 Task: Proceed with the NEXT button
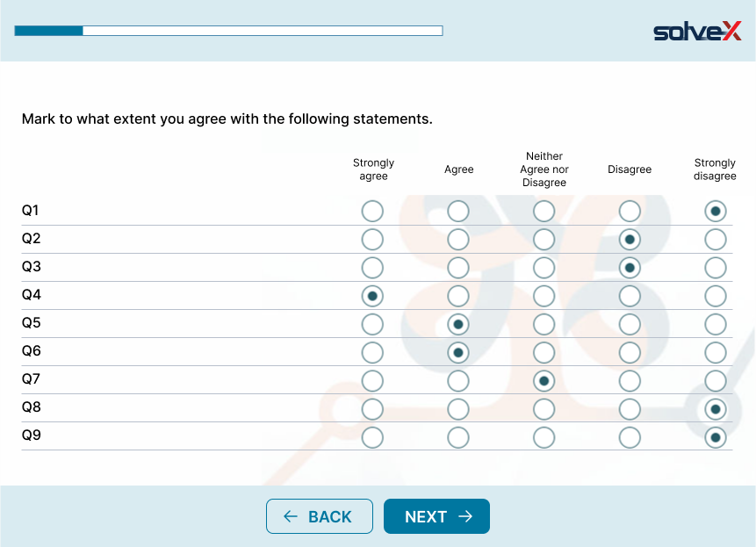(x=436, y=516)
